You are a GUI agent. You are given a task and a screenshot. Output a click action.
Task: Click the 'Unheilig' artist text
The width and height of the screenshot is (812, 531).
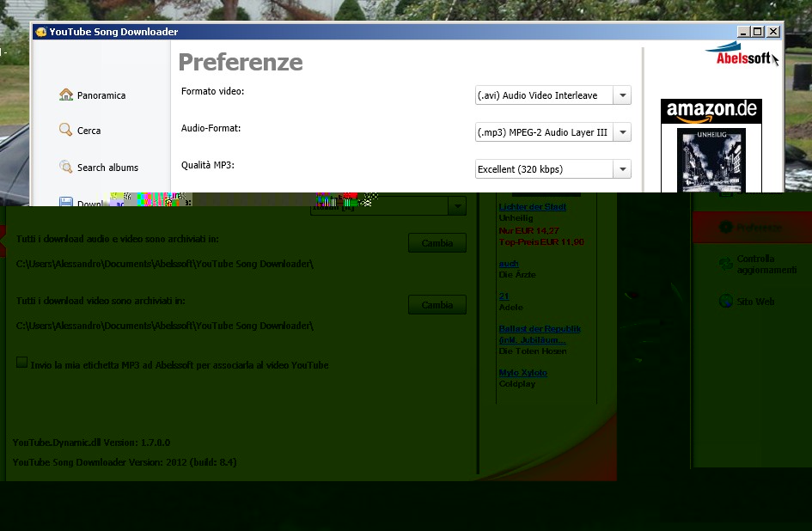coord(516,218)
